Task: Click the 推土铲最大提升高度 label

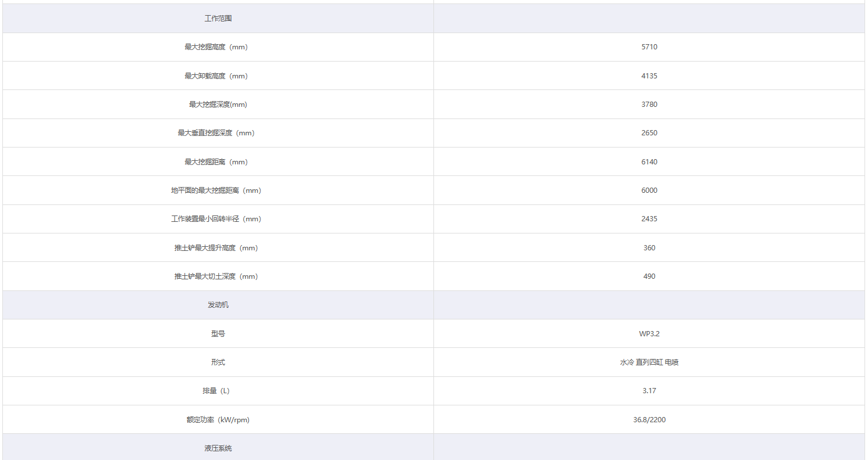Action: 216,248
